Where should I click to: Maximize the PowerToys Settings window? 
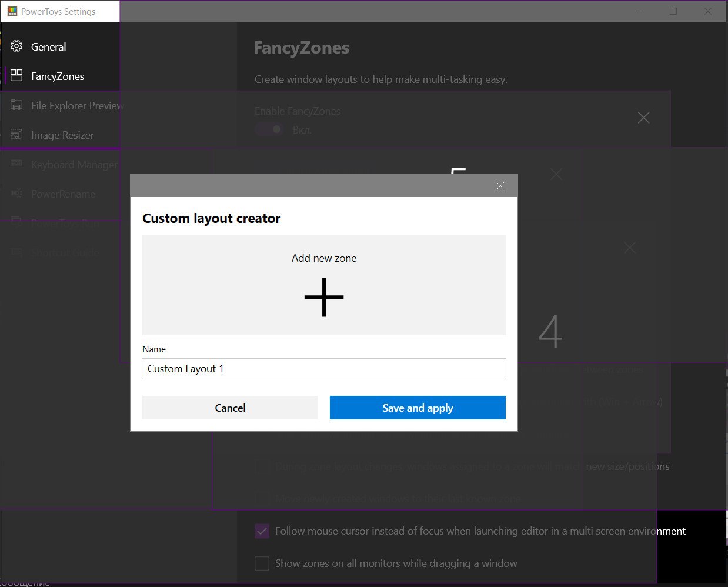(673, 11)
